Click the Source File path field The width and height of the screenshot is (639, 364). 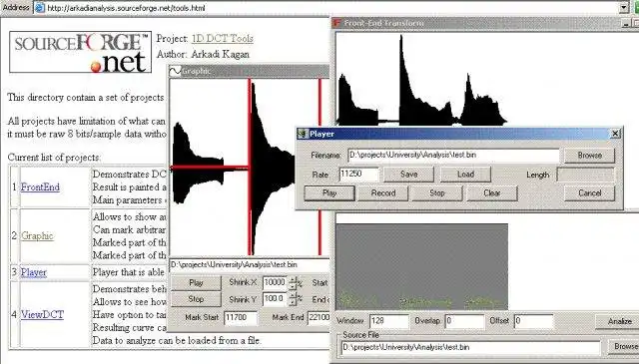[470, 348]
